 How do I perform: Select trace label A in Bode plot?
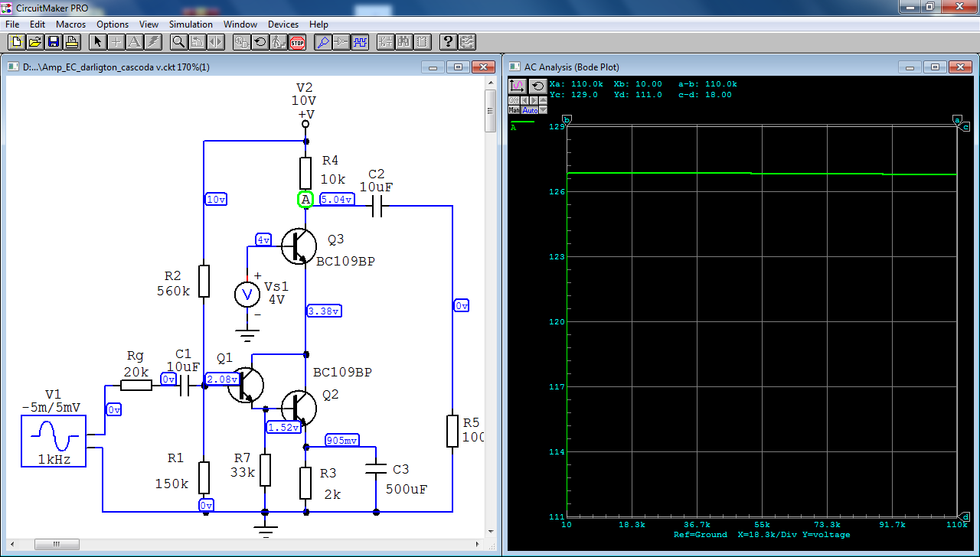(513, 128)
